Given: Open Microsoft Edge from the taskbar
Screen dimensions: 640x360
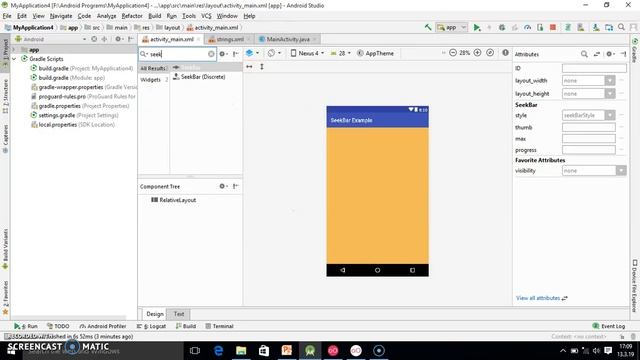Looking at the screenshot, I should pos(218,350).
